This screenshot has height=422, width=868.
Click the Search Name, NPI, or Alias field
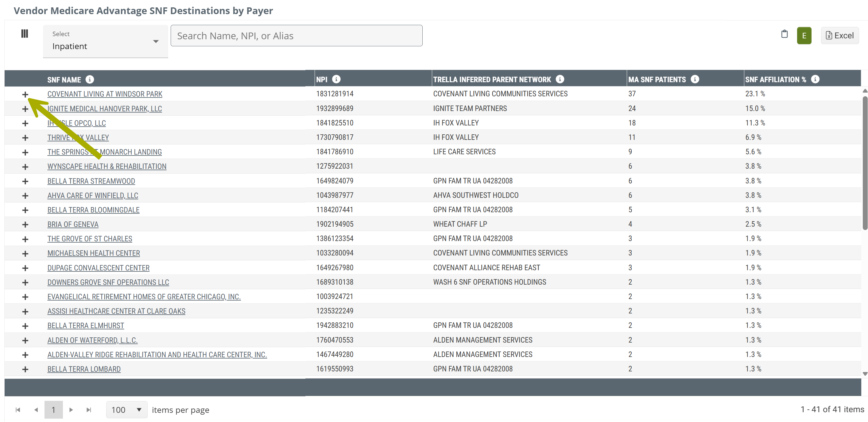pos(296,36)
